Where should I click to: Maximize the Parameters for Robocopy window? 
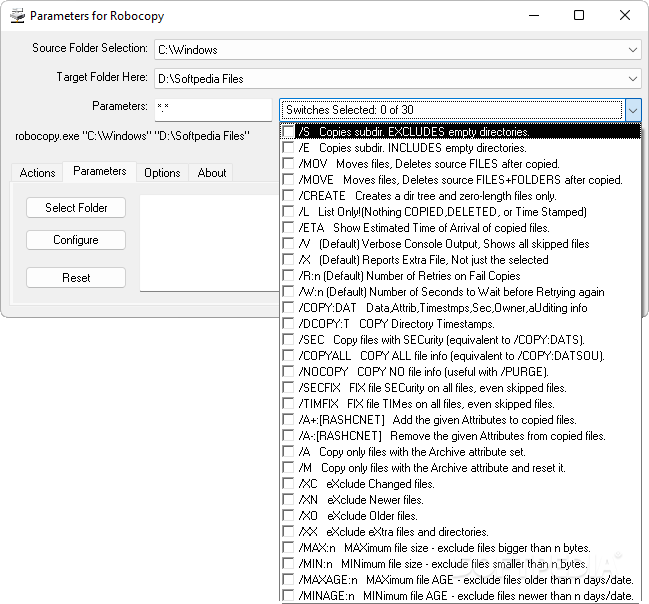(x=579, y=15)
